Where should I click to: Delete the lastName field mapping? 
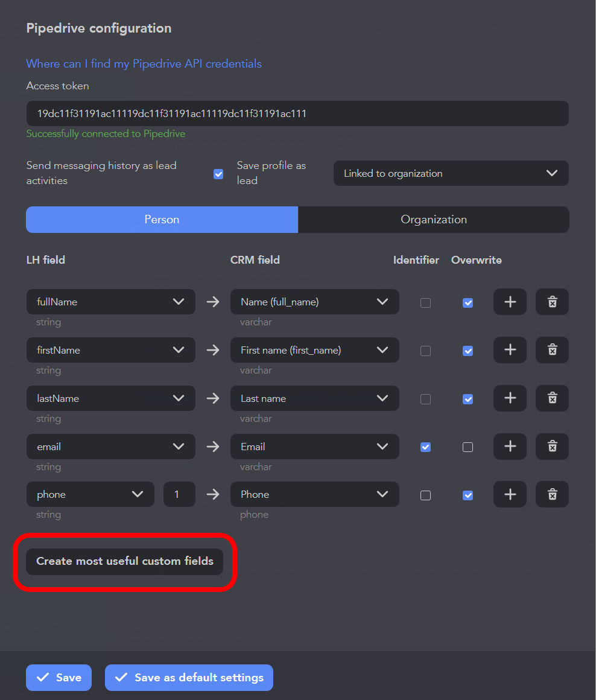(x=553, y=398)
